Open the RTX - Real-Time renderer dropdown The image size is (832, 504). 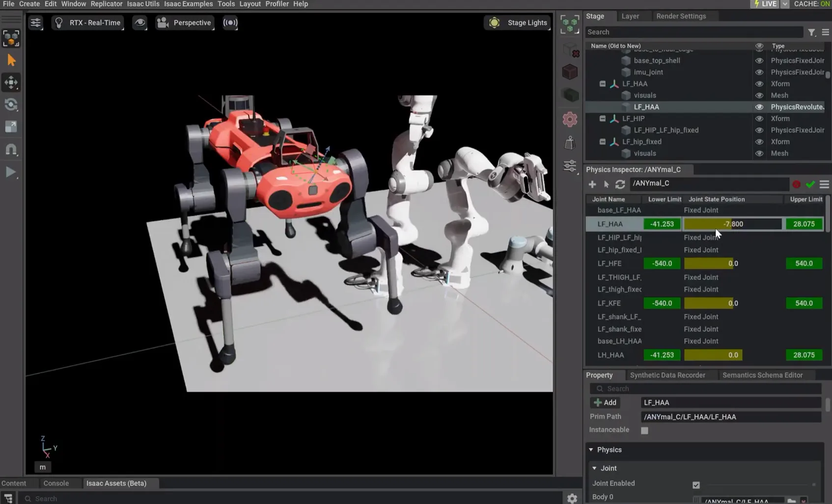(x=88, y=23)
